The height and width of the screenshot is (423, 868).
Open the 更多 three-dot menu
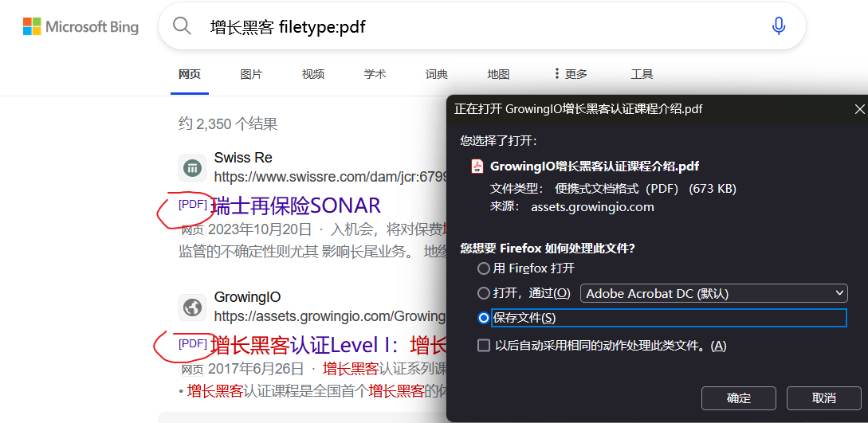pos(571,74)
